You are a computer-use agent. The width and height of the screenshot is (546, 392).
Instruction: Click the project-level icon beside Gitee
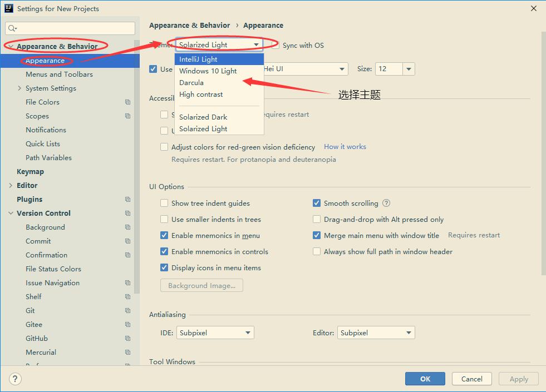tap(128, 325)
